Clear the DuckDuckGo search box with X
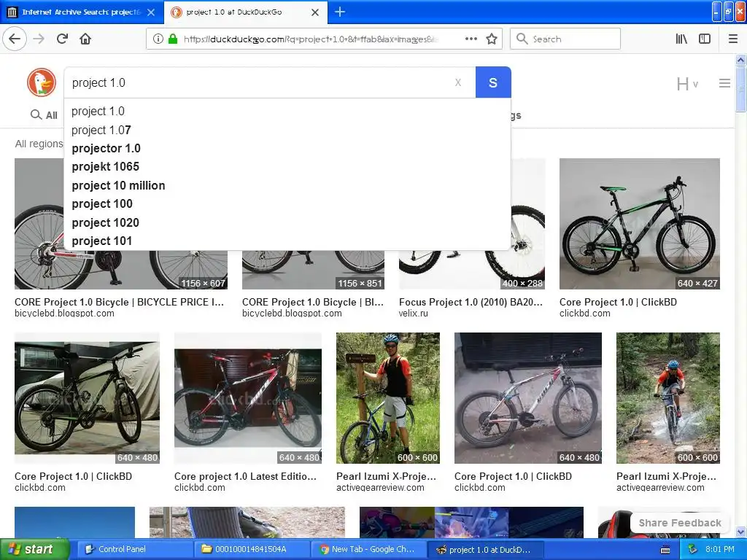Screen dimensions: 747x560 pos(458,82)
